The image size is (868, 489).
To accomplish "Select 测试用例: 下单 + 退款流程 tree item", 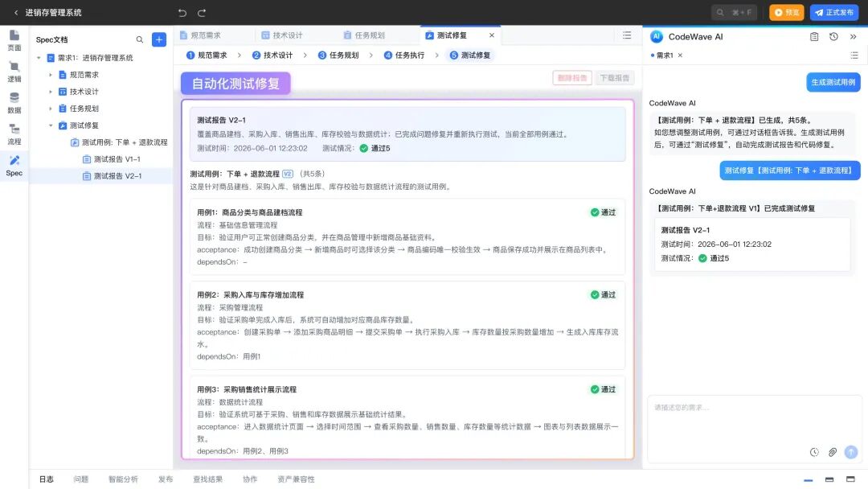I will [119, 142].
